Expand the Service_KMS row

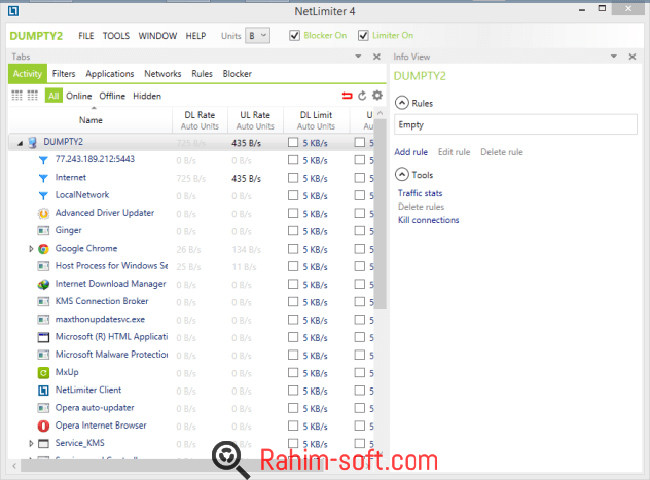[31, 443]
